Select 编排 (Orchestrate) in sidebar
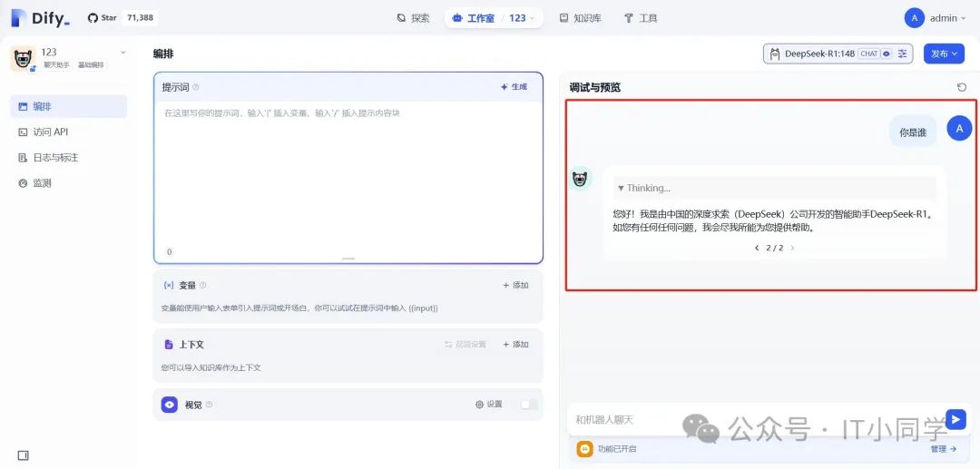The image size is (980, 469). (x=69, y=106)
